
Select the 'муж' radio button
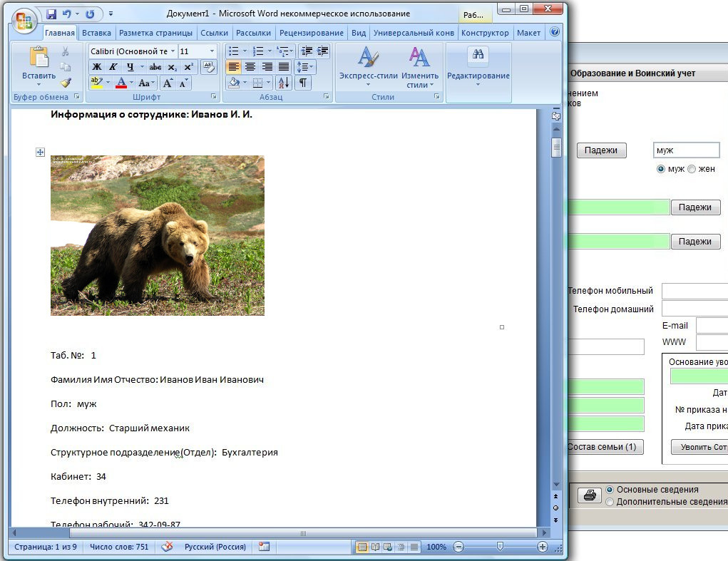point(661,169)
